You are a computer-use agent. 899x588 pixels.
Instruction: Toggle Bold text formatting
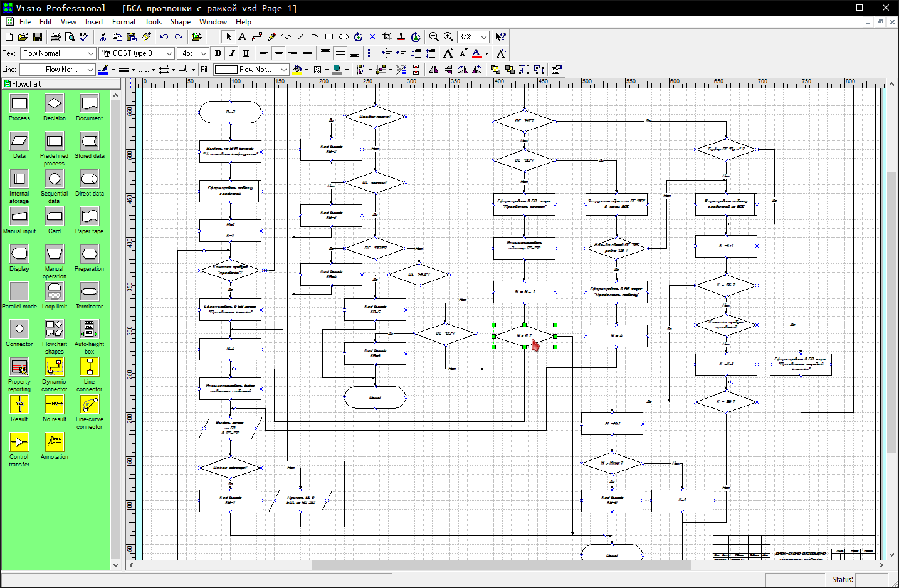point(218,53)
